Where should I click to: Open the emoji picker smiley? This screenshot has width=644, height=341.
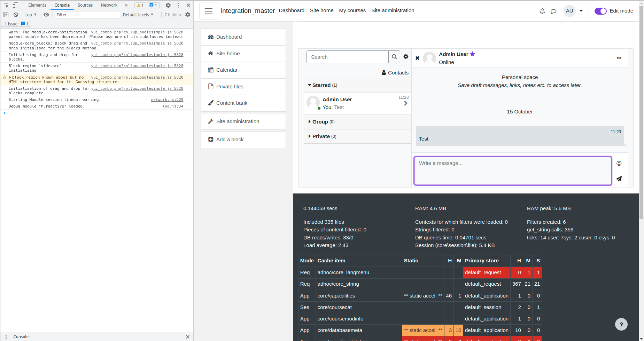(x=619, y=163)
